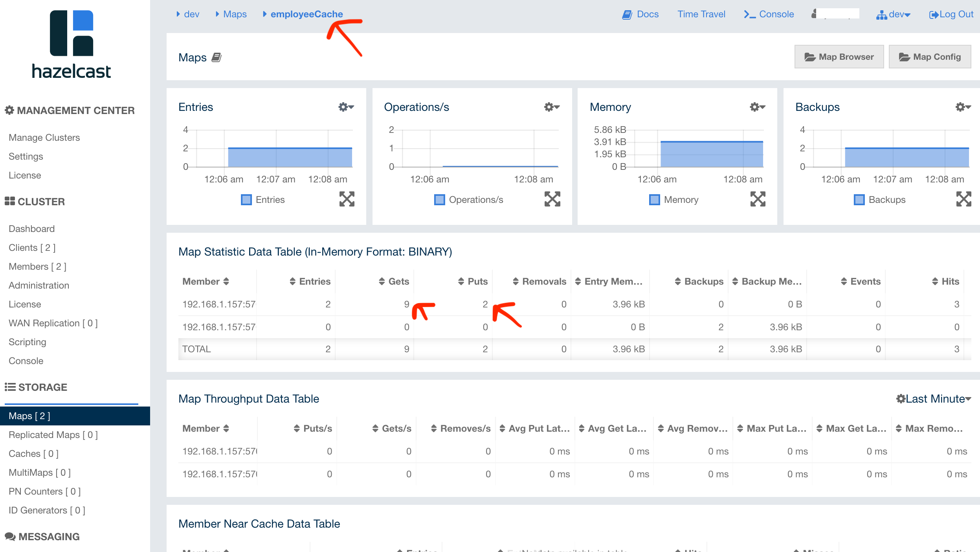This screenshot has height=552, width=980.
Task: Sort throughput table by Removes/s
Action: point(461,429)
